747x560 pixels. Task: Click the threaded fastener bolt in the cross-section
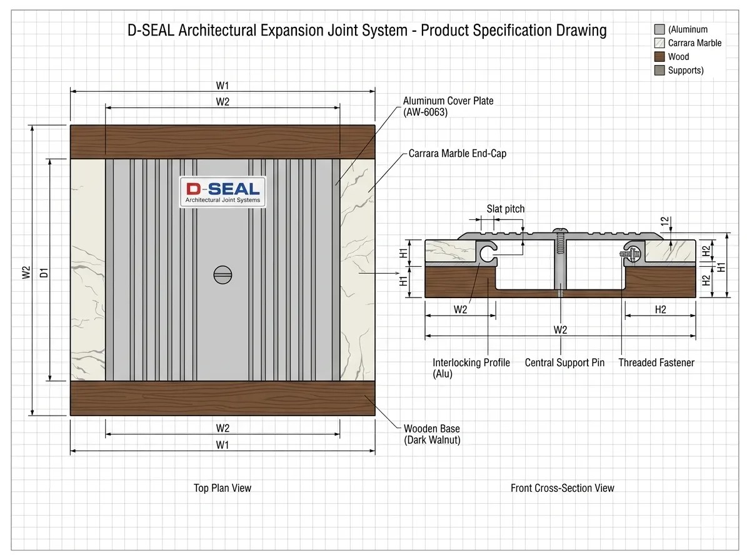(x=631, y=253)
